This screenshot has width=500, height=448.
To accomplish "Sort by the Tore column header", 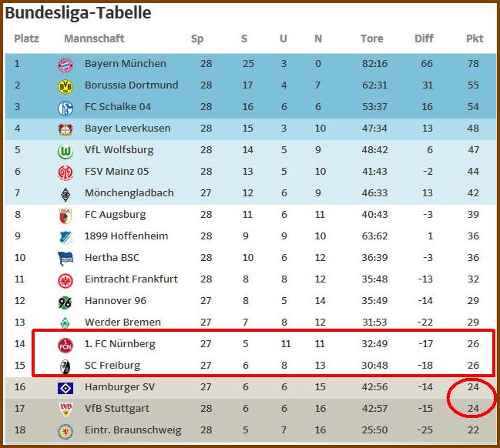I will click(372, 38).
